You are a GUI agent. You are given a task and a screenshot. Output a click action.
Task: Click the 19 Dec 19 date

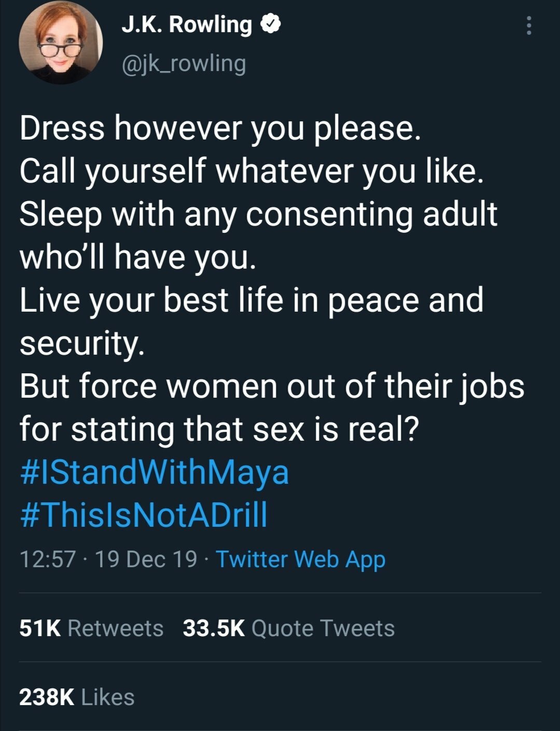pos(146,559)
